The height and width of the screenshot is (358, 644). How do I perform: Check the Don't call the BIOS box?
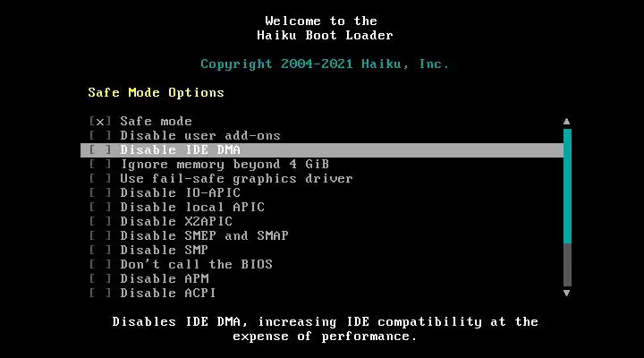point(100,264)
